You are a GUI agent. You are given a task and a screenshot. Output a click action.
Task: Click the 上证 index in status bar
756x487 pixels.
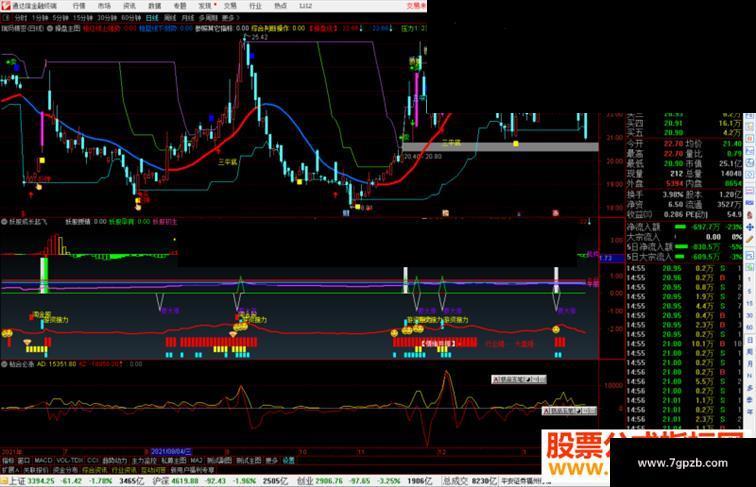16,481
